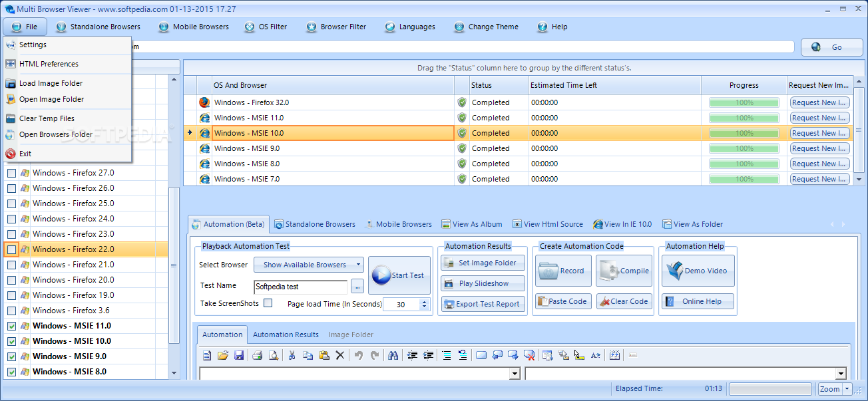Click the 100% progress bar for MSIE 11.0
Screen dimensions: 868x401
(x=744, y=118)
